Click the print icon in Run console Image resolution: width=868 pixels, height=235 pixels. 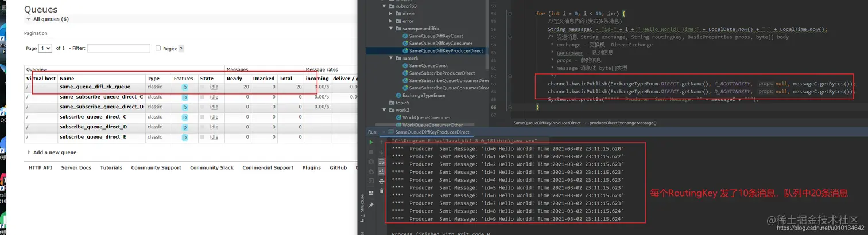[382, 181]
